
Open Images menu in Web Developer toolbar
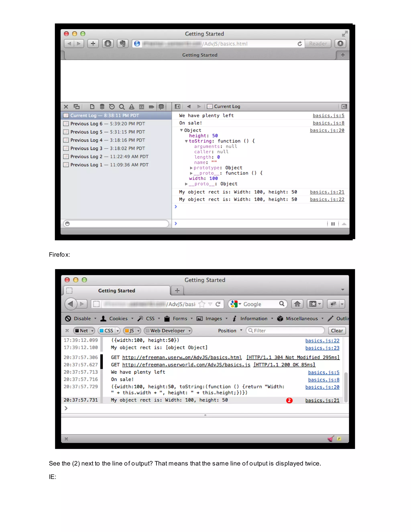pos(212,319)
